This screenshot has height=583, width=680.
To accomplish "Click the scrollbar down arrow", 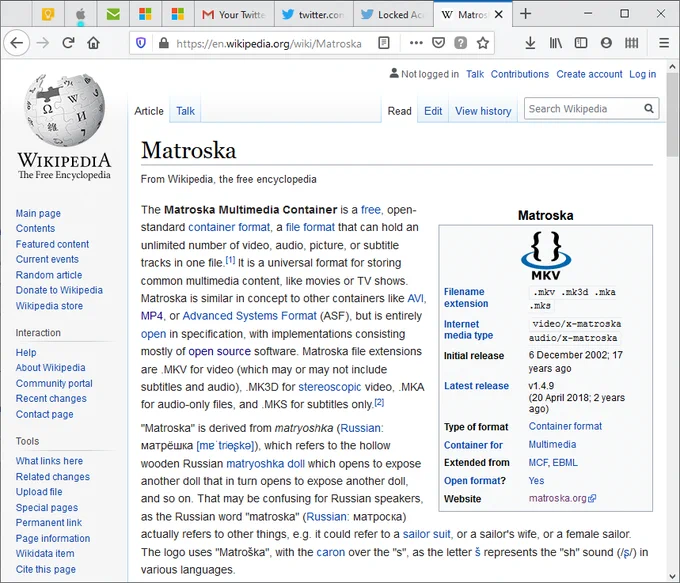I will (x=672, y=576).
